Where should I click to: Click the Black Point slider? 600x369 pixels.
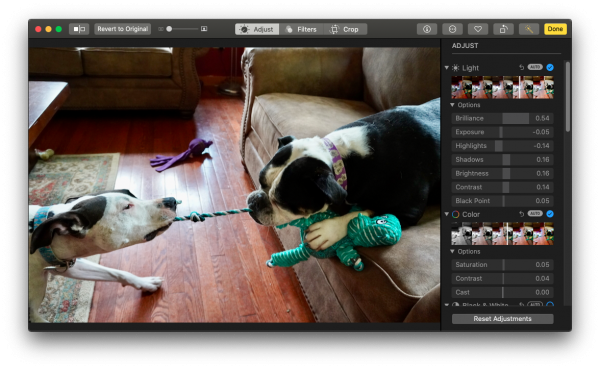coord(502,201)
